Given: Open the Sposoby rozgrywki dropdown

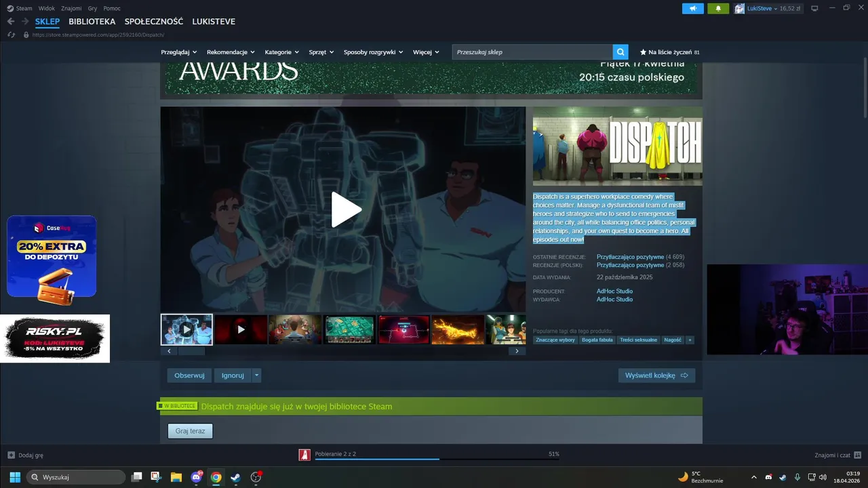Looking at the screenshot, I should tap(373, 52).
